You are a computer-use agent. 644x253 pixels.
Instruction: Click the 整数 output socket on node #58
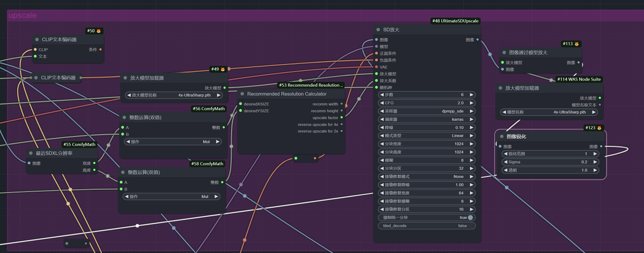(x=222, y=182)
